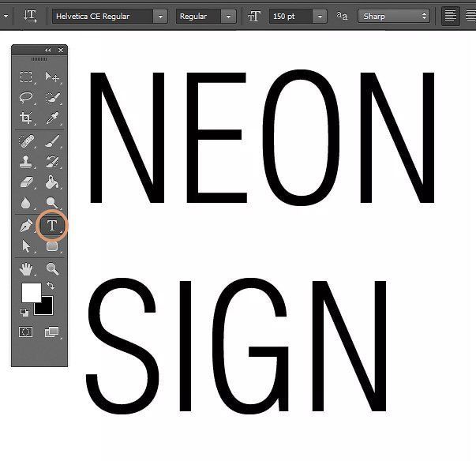This screenshot has height=461, width=476.
Task: Choose the Eyedropper tool
Action: pyautogui.click(x=52, y=118)
